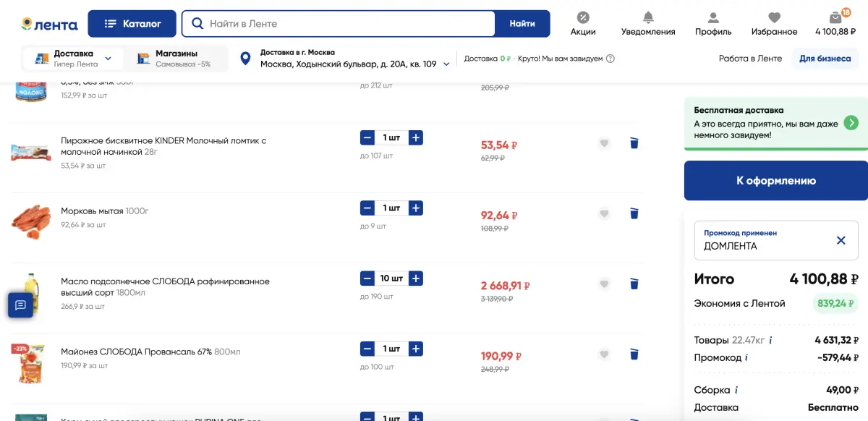Image resolution: width=868 pixels, height=421 pixels.
Task: Delete KINDER Молочный ломтик from cart
Action: 634,143
